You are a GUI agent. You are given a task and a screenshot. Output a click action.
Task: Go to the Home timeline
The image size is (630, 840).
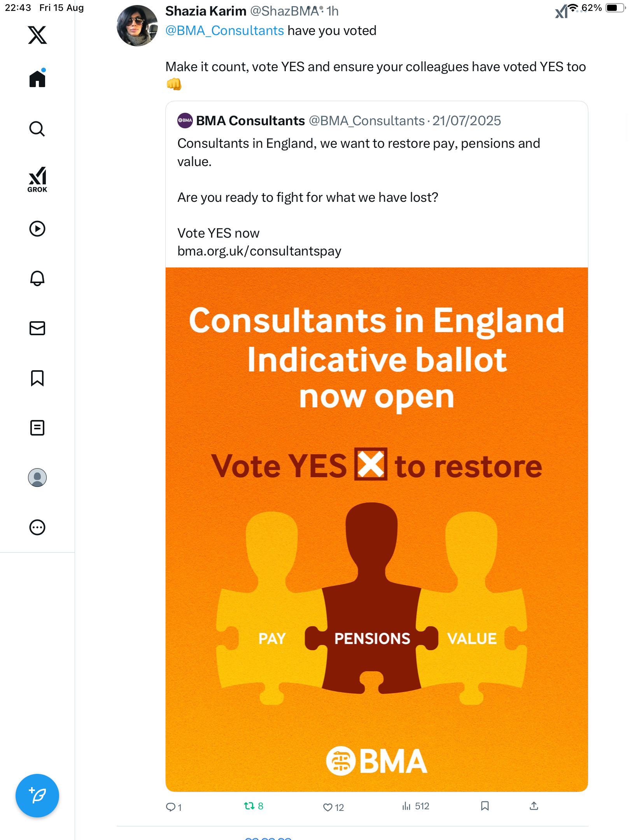coord(37,79)
